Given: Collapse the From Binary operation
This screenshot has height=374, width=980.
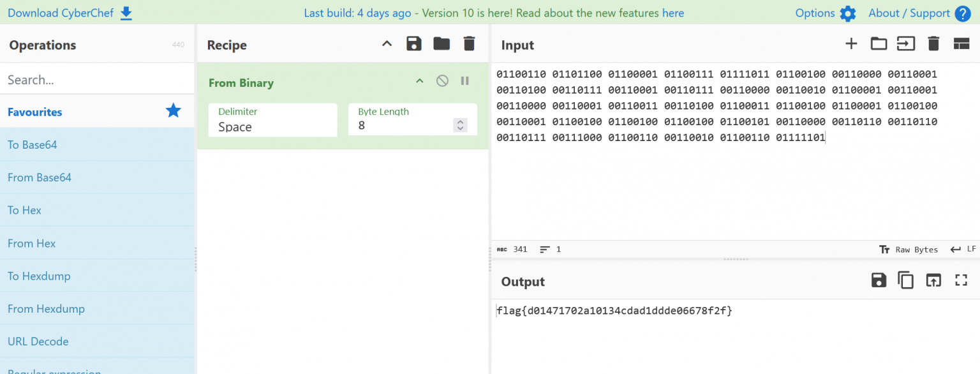Looking at the screenshot, I should (x=419, y=81).
